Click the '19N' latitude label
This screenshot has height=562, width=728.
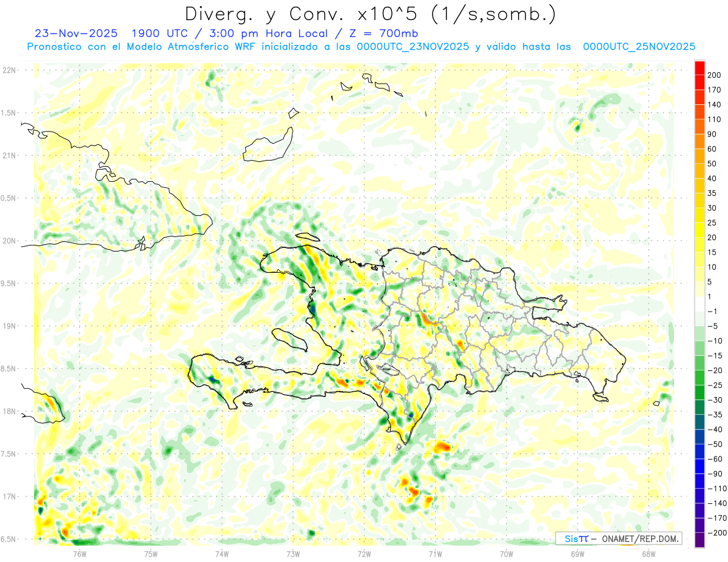pos(9,326)
